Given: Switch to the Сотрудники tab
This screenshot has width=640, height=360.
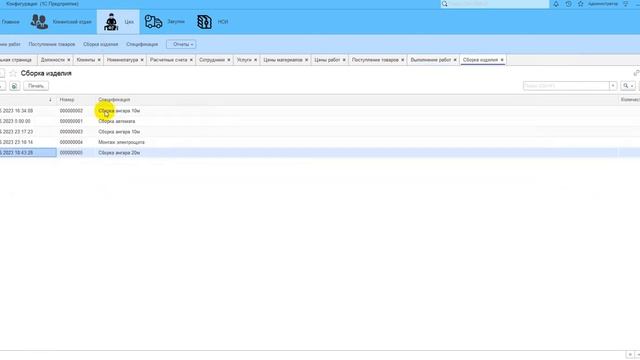Looking at the screenshot, I should 212,60.
